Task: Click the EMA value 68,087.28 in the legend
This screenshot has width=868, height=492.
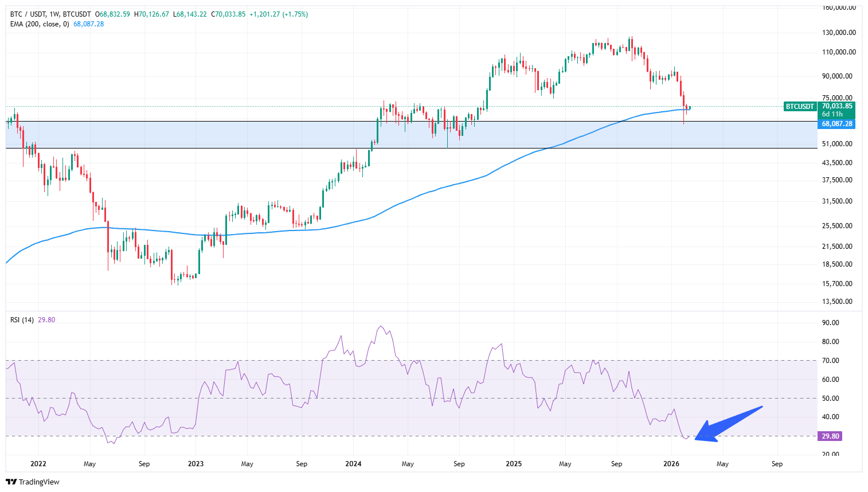Action: pyautogui.click(x=88, y=24)
